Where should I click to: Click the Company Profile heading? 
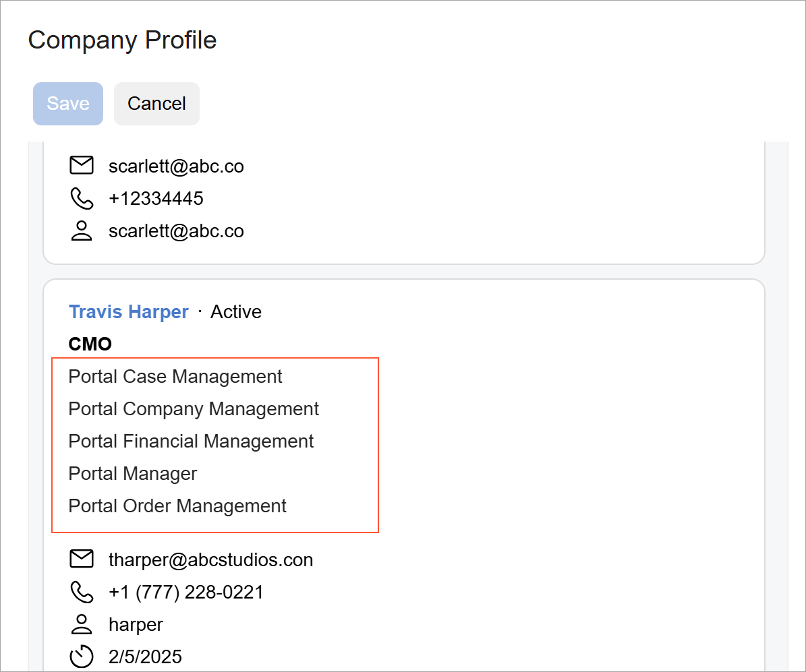click(x=122, y=40)
